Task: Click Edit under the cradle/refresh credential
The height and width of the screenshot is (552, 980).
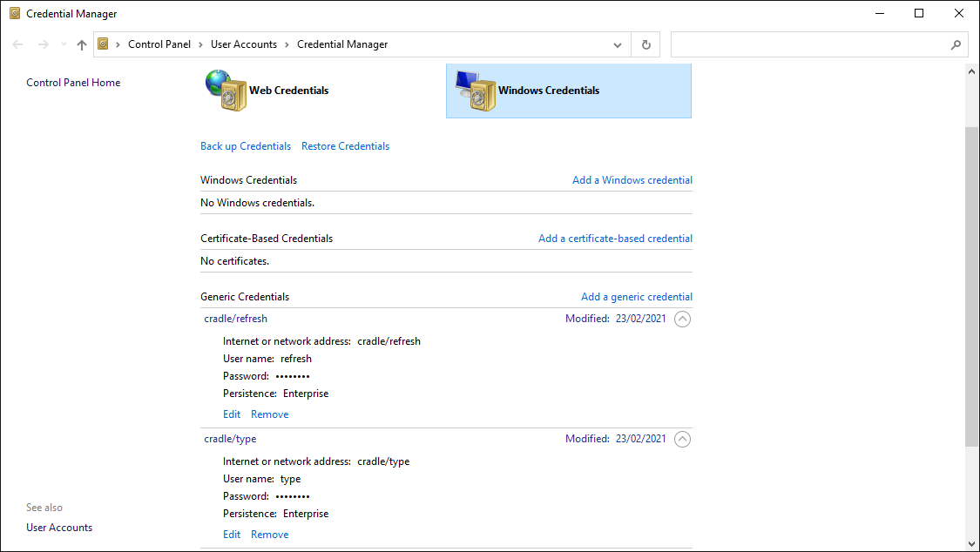Action: pos(232,414)
